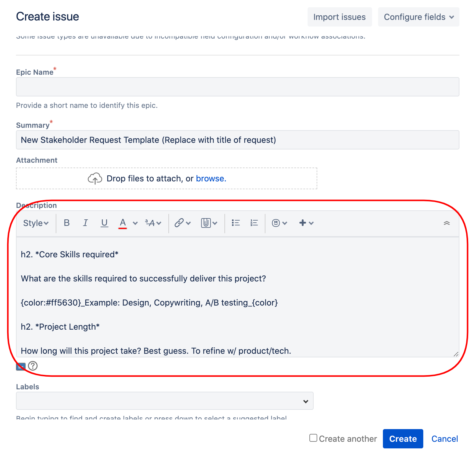Toggle italic formatting in description toolbar

86,223
